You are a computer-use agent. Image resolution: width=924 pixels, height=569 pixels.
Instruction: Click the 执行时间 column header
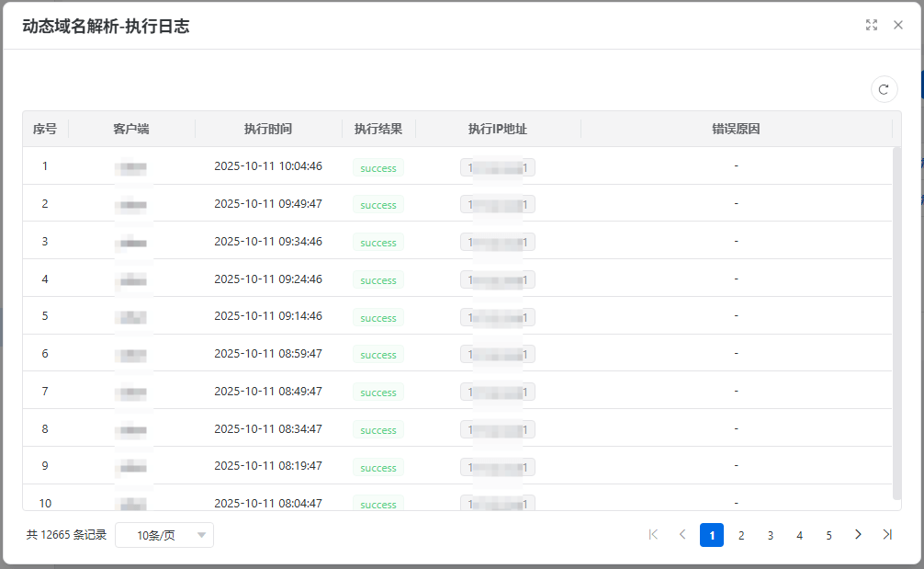pos(268,130)
